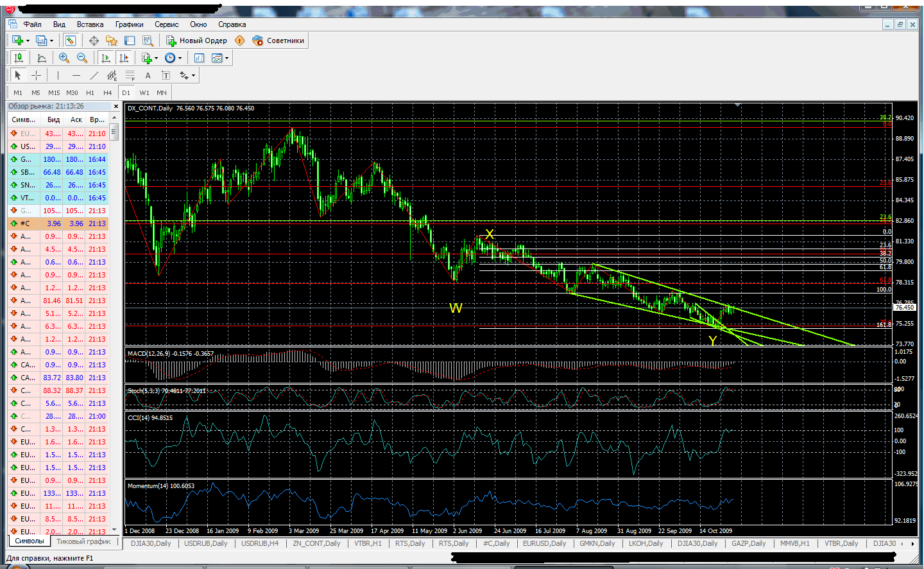
Task: Expand the new chart dropdown arrow
Action: point(28,40)
